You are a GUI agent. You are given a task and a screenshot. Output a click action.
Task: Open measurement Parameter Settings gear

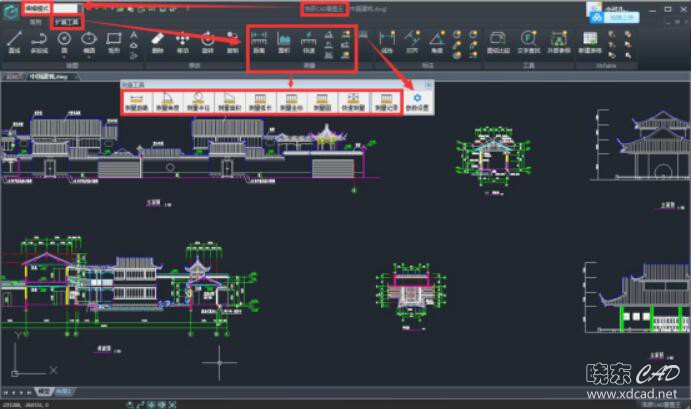tap(413, 101)
